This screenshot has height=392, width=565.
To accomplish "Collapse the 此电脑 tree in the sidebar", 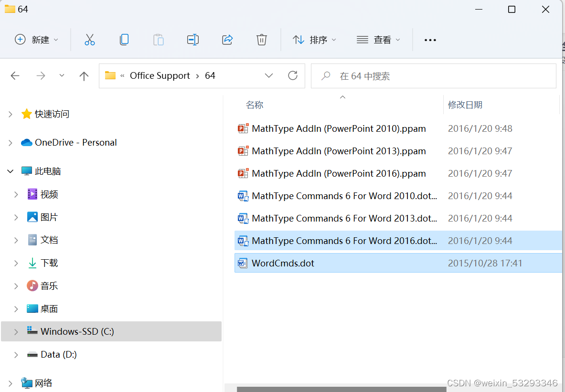I will [11, 170].
